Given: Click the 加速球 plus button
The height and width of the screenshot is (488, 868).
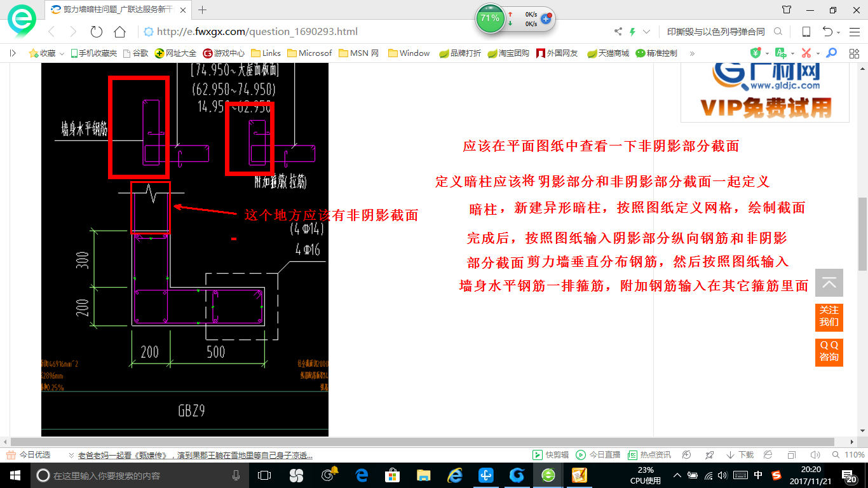Looking at the screenshot, I should pyautogui.click(x=545, y=18).
